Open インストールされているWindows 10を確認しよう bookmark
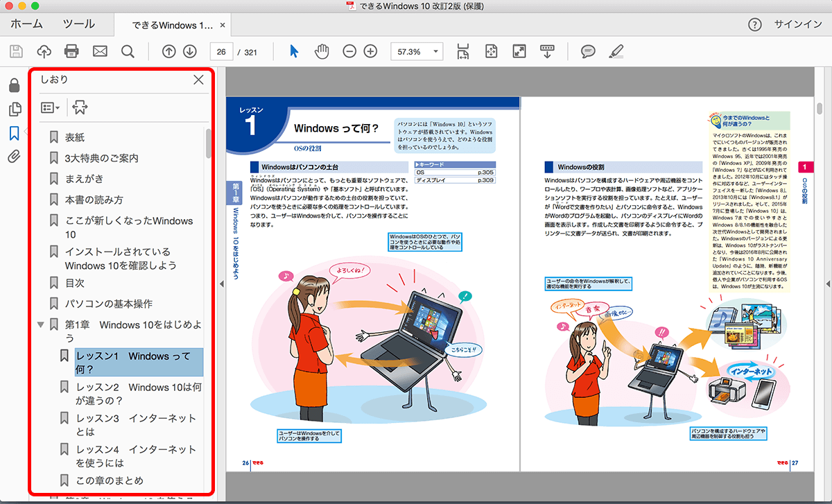832x504 pixels. [x=121, y=259]
